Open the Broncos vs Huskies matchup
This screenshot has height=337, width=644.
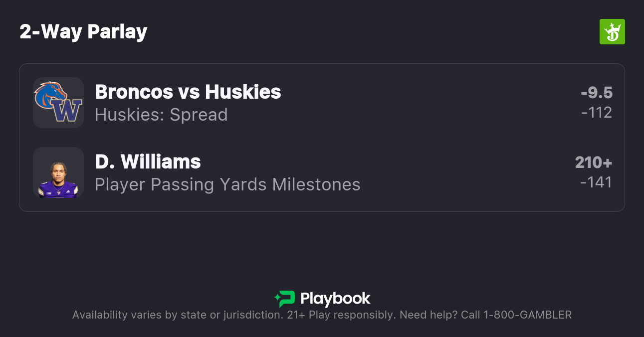188,92
